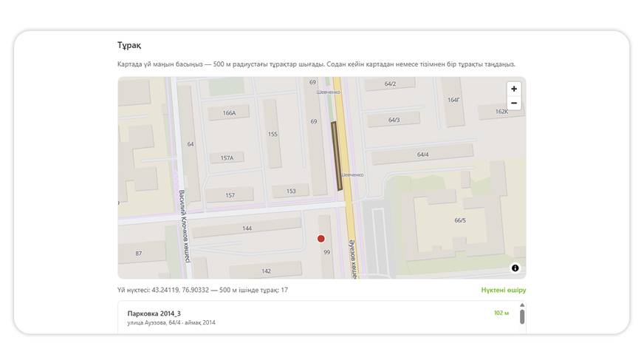This screenshot has width=644, height=363.
Task: Click building 99 on the map
Action: (x=326, y=252)
